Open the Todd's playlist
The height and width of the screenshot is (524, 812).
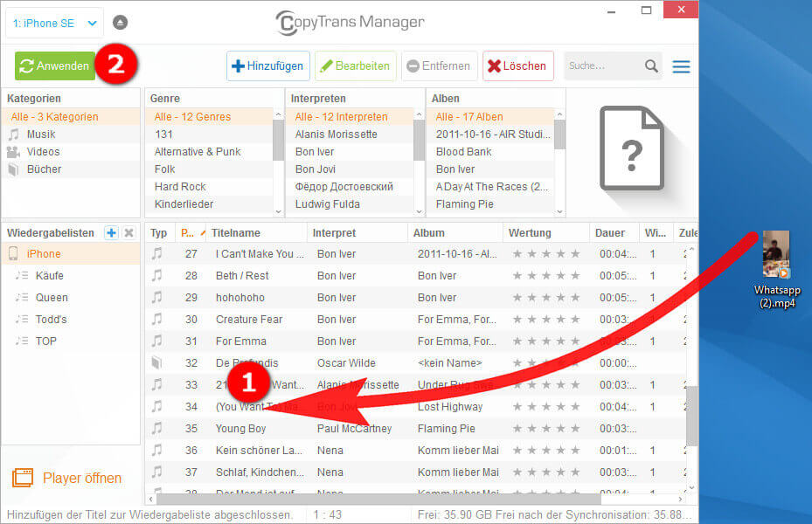(71, 319)
